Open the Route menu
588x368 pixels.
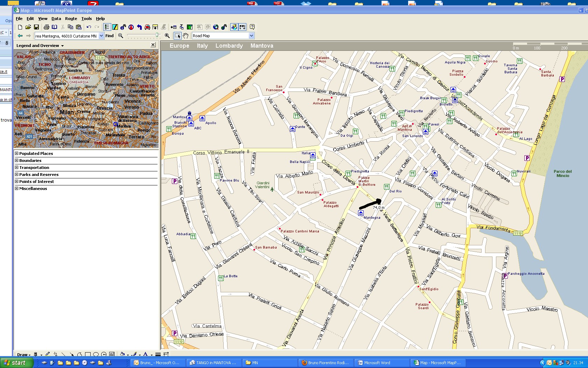[x=71, y=19]
